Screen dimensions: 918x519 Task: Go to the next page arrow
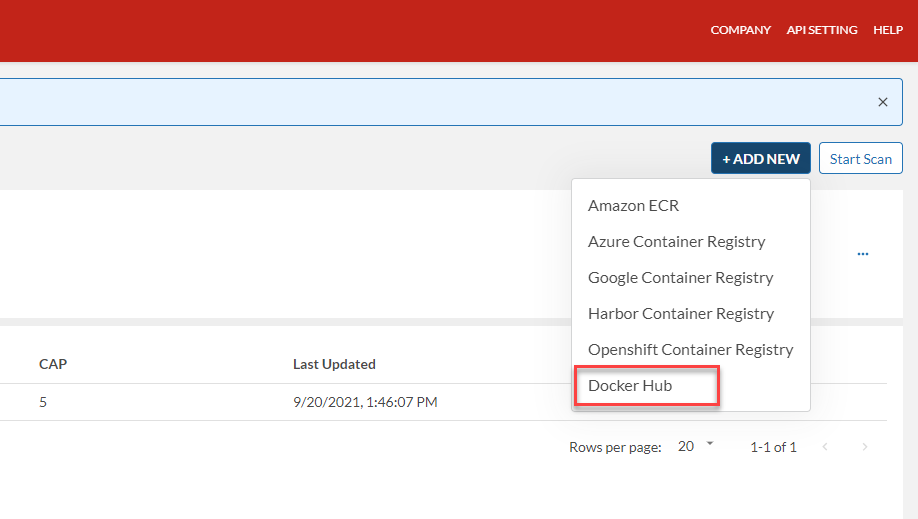pos(865,447)
